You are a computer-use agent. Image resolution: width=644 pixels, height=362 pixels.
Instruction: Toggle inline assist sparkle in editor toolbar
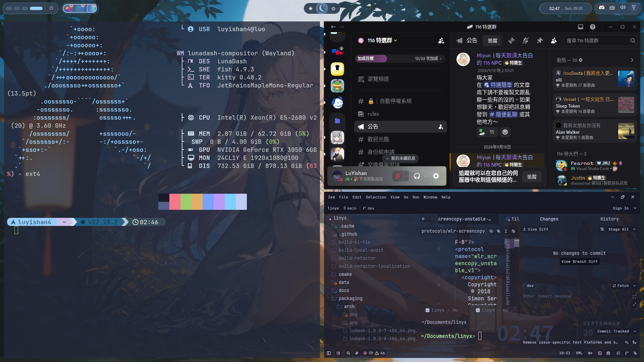(498, 231)
